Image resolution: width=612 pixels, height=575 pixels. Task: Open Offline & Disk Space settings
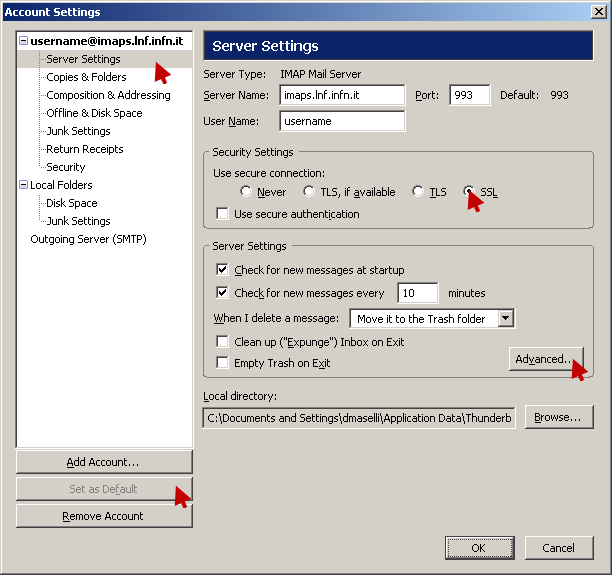[94, 113]
